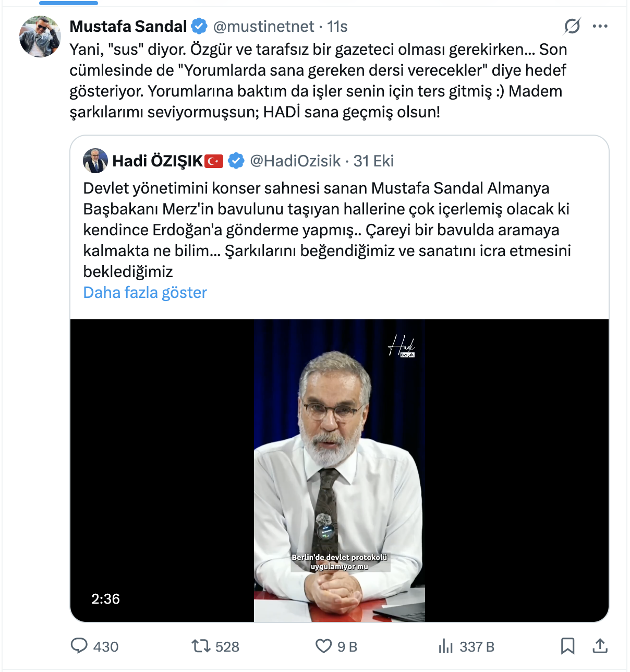Like the tweet with heart icon
Viewport: 630px width, 672px height.
click(x=324, y=646)
